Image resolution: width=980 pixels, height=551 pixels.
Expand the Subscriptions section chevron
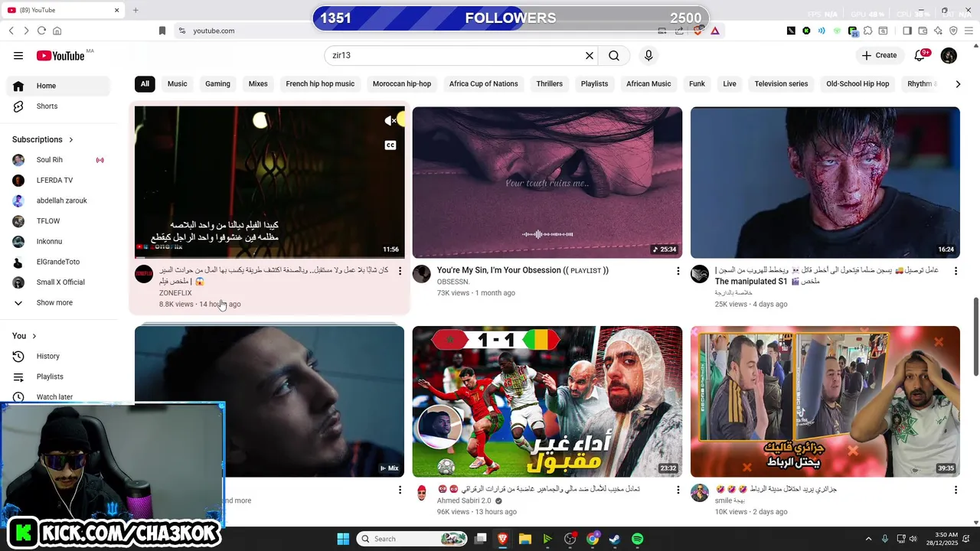[71, 140]
